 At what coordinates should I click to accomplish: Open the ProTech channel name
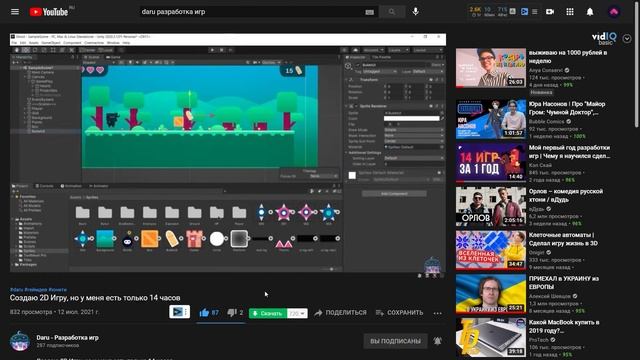[539, 340]
